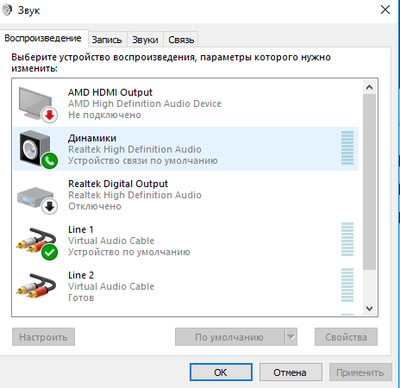Select the Воспроизведение tab
The image size is (400, 388).
tap(43, 38)
